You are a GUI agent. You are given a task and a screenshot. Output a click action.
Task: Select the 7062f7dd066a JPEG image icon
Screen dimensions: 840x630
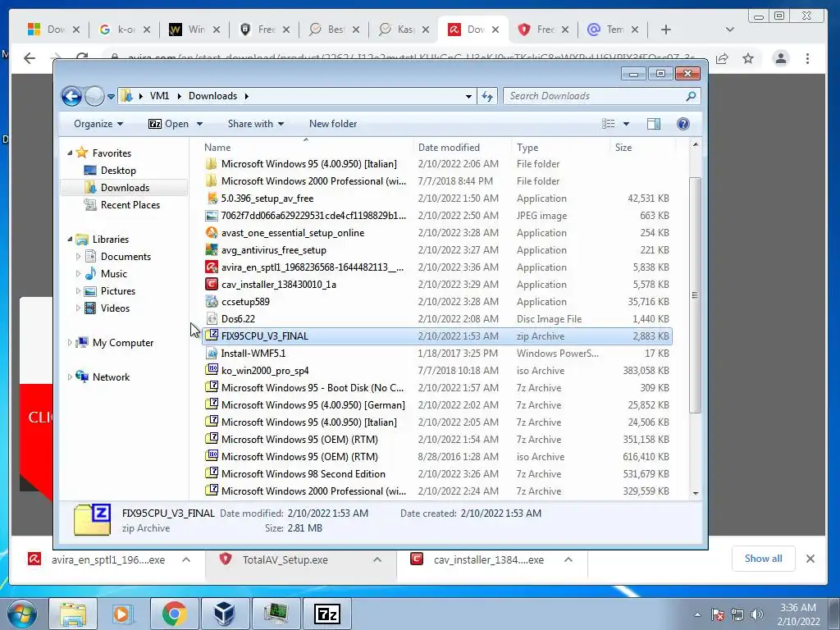coord(212,216)
